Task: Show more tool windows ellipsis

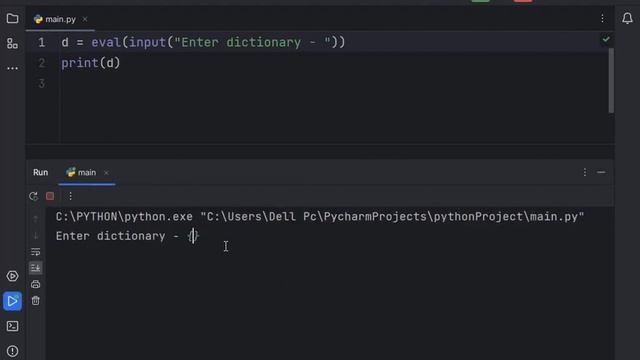Action: [x=12, y=68]
